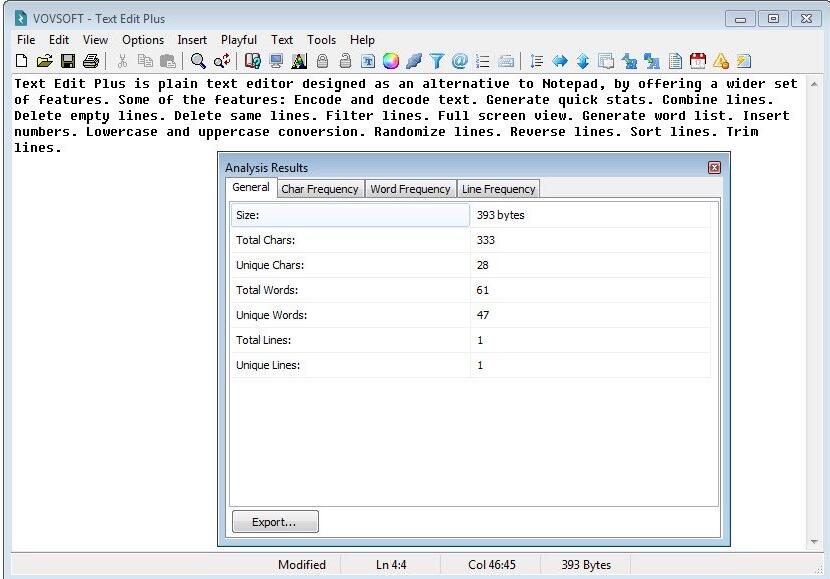Open the color wheel picker icon

(x=391, y=61)
